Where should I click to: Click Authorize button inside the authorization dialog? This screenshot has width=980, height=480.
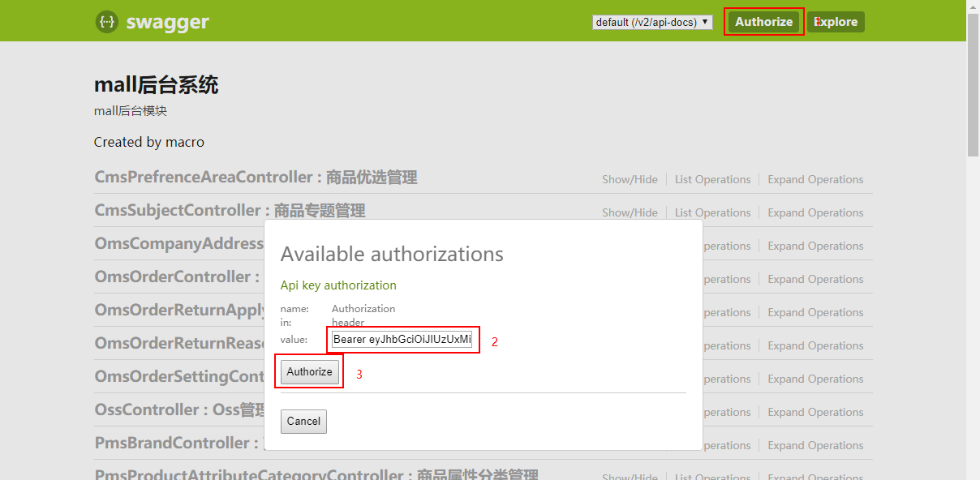coord(309,371)
